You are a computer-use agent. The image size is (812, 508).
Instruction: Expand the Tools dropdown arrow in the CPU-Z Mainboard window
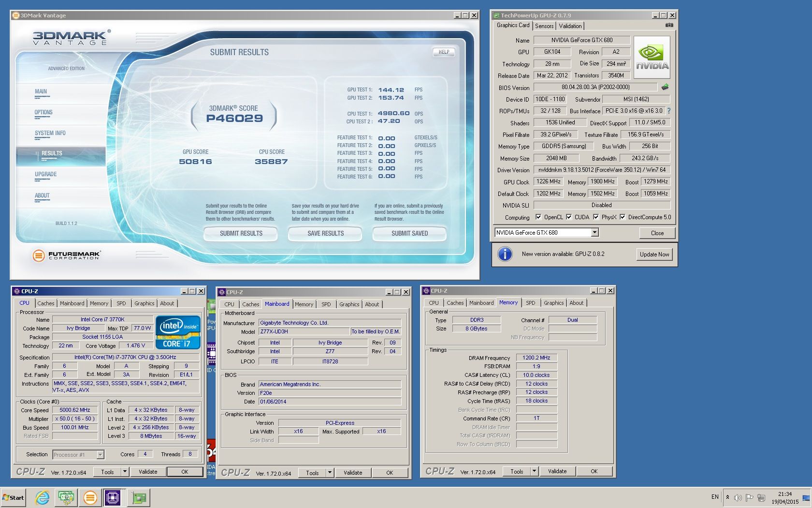(330, 473)
